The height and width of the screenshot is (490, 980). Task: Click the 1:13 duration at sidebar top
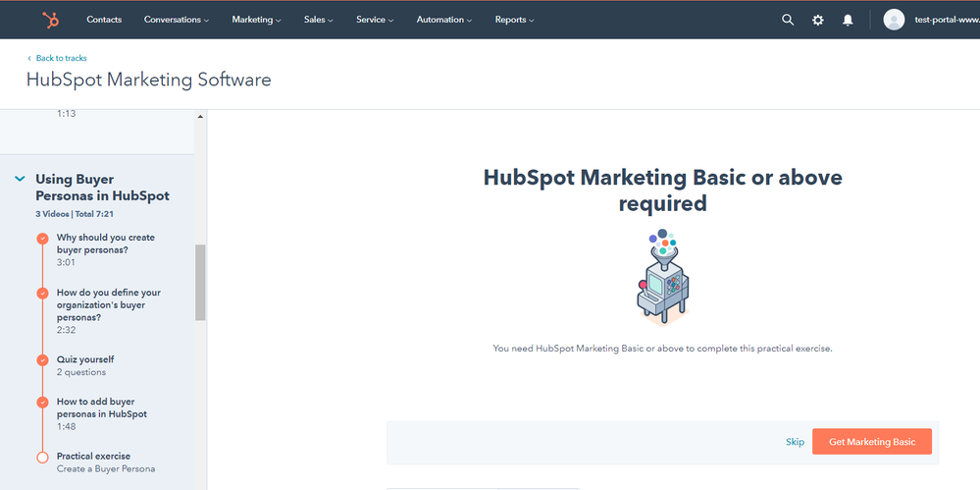pyautogui.click(x=67, y=114)
